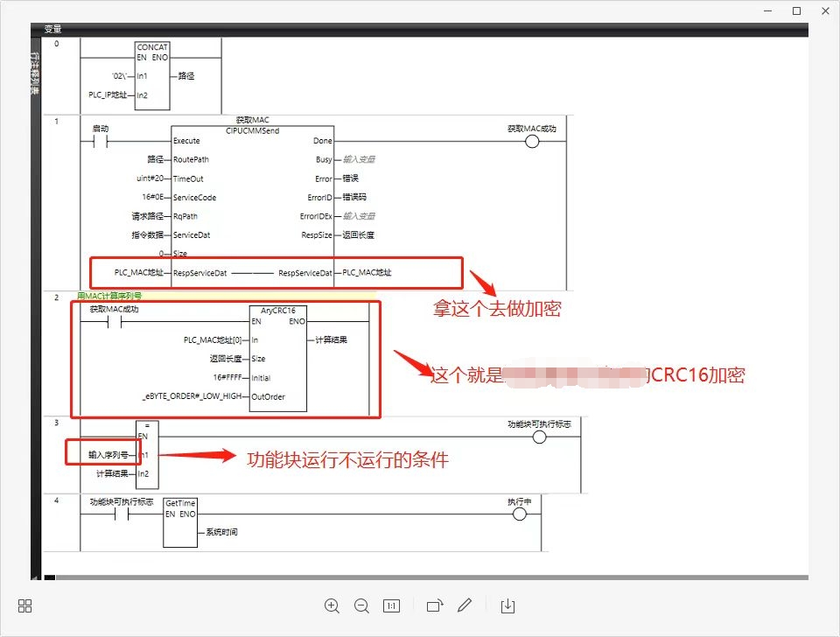
Task: Open the thumbnail grid view
Action: pos(24,605)
